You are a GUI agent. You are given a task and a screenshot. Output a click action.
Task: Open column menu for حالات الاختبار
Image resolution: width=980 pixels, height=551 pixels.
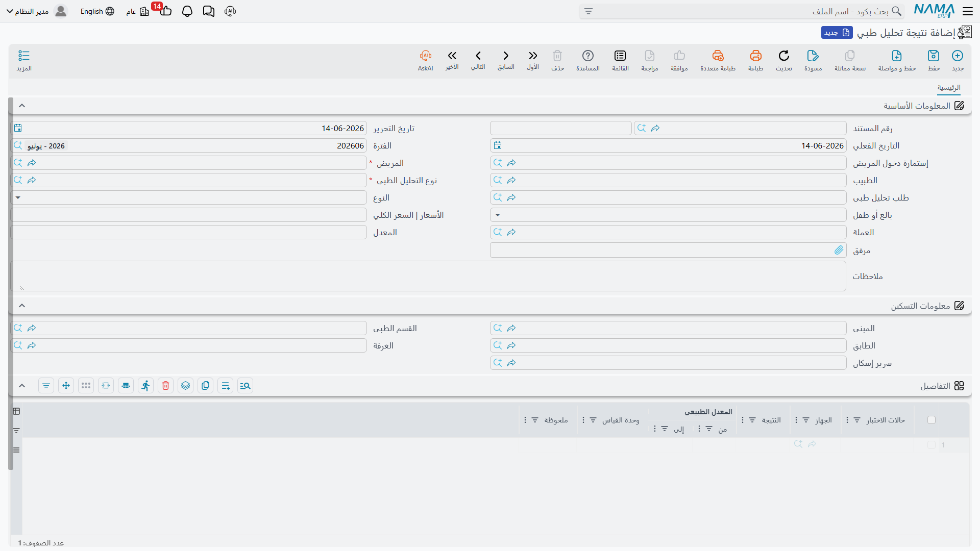pos(847,420)
